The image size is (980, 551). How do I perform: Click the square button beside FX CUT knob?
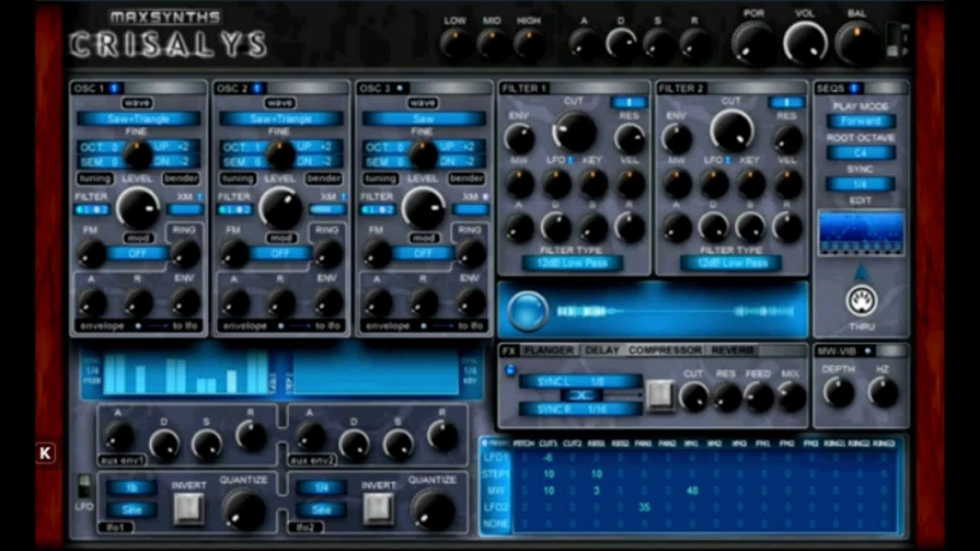(x=659, y=394)
